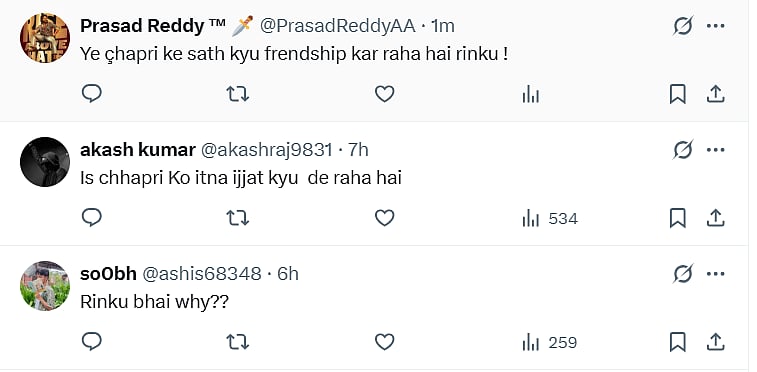This screenshot has width=757, height=372.
Task: Bookmark so0bh's tweet
Action: coord(677,343)
